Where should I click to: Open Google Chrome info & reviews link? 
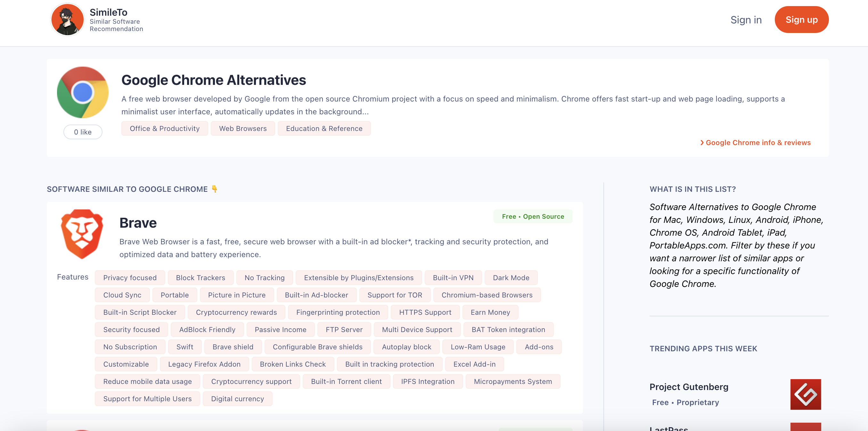point(755,142)
